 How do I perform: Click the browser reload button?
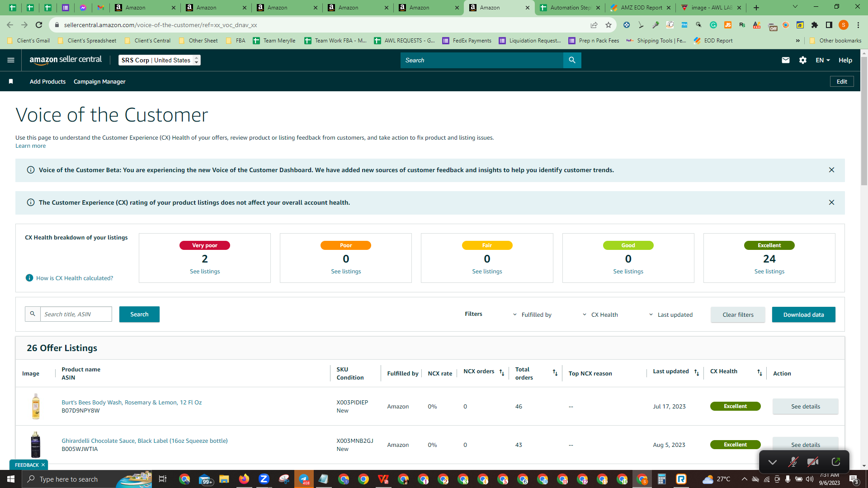39,25
